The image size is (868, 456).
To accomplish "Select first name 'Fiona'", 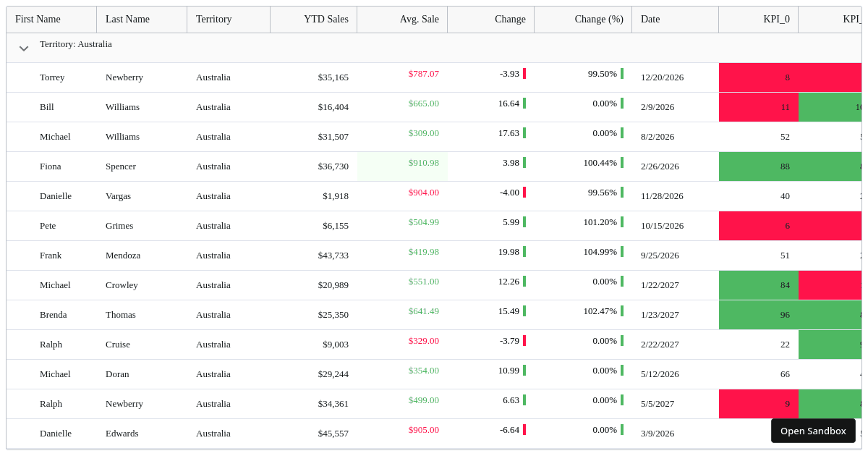I will [x=51, y=166].
